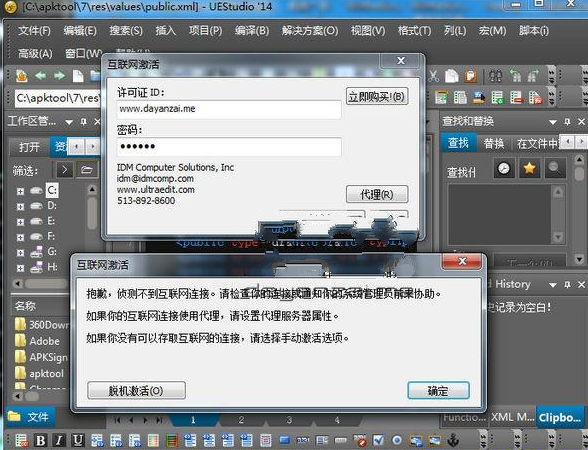Viewport: 588px width, 450px height.
Task: Select the XML M... bottom tab
Action: [513, 417]
